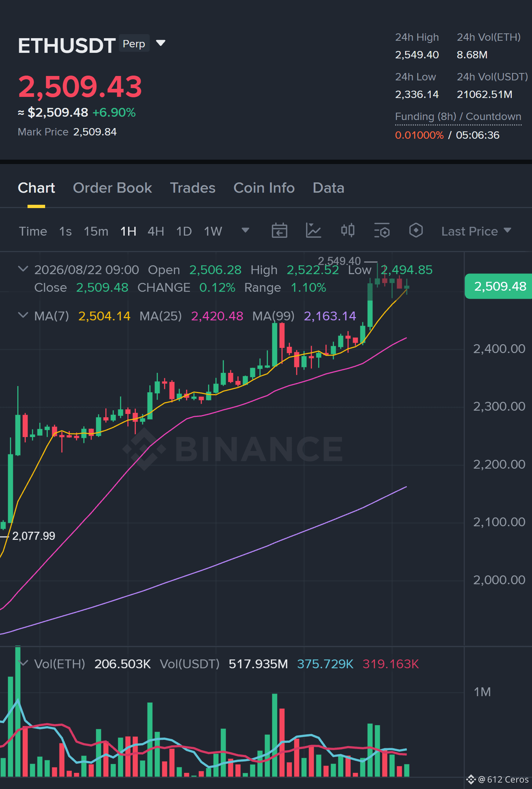Tap the 375.729K volume MA value
This screenshot has height=789, width=532.
325,664
